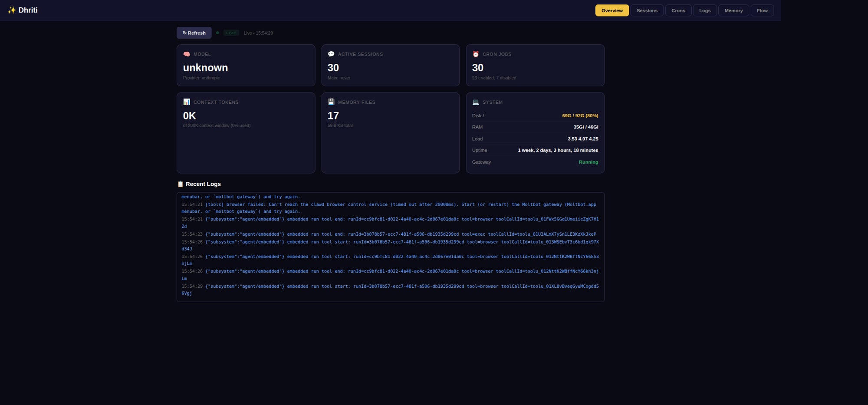Image resolution: width=868 pixels, height=405 pixels.
Task: Click the 15:54:29 tool start log entry
Action: 390,290
